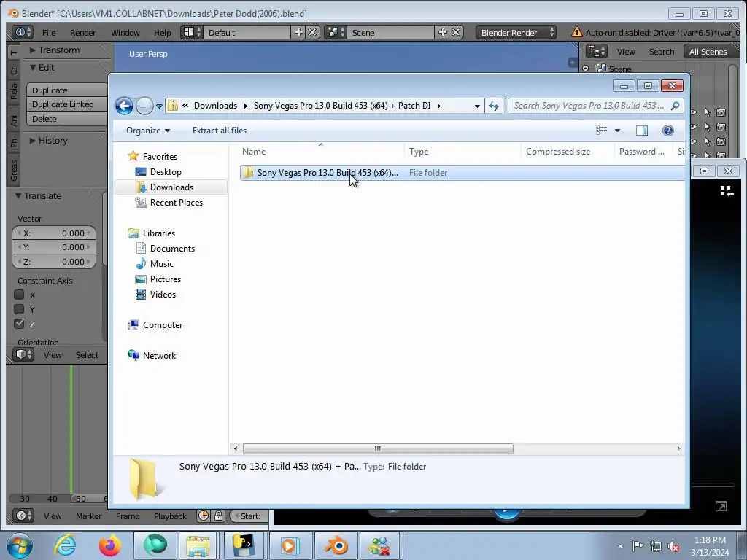Open the Window menu in Blender
This screenshot has height=560, width=747.
tap(125, 32)
